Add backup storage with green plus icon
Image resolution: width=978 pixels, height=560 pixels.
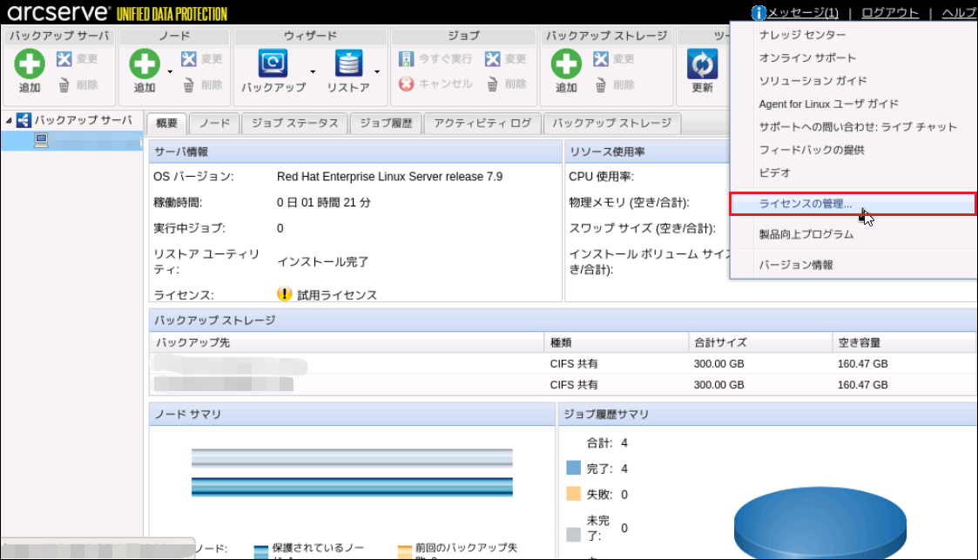point(566,64)
